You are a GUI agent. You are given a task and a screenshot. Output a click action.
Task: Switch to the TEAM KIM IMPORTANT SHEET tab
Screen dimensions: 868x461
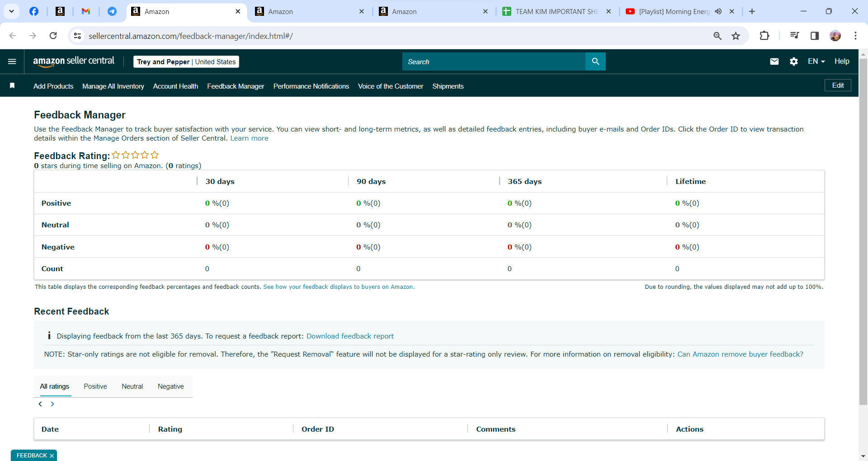[557, 11]
